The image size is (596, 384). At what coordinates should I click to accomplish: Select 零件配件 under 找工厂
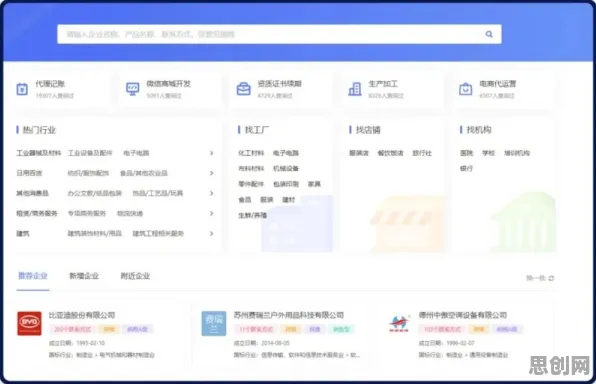point(251,184)
